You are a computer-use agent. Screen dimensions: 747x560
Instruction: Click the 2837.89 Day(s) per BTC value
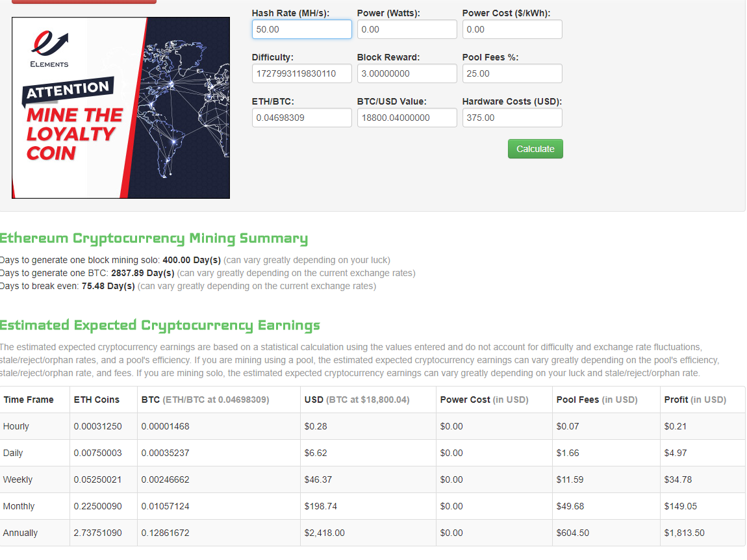tap(143, 273)
